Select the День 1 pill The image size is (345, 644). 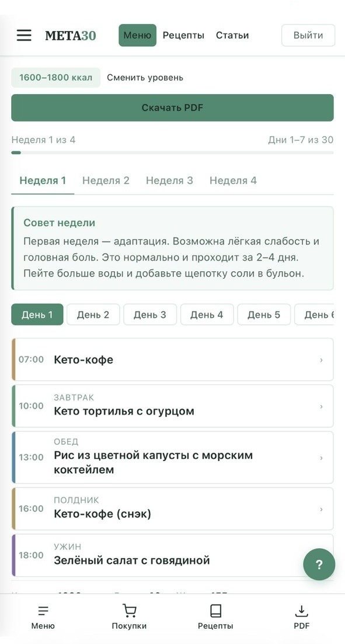point(37,314)
